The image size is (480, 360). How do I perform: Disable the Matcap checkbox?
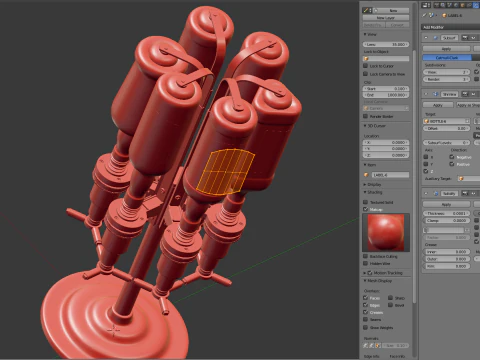point(365,209)
